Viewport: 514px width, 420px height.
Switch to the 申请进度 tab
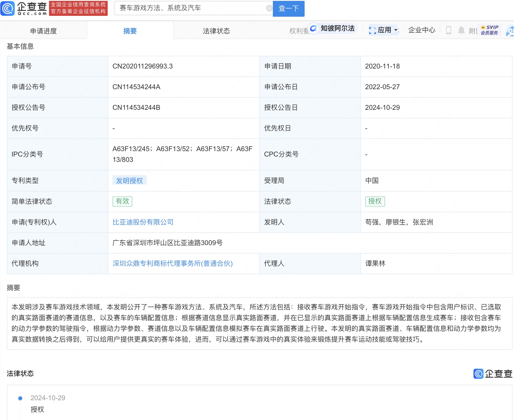[x=43, y=31]
